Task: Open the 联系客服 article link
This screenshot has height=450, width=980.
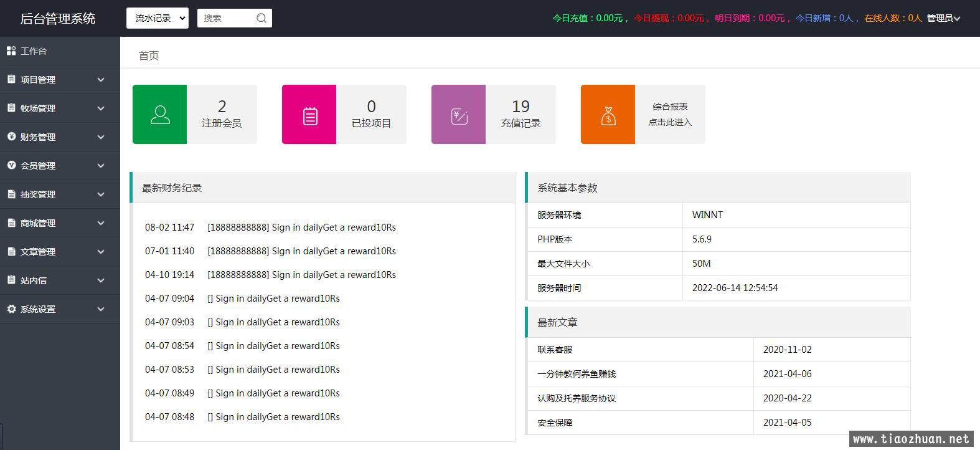Action: 555,350
